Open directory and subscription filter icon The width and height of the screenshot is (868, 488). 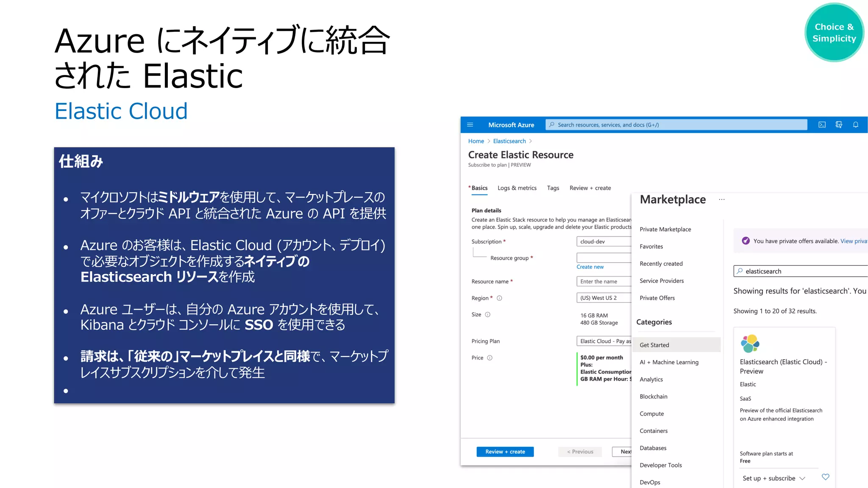coord(839,125)
